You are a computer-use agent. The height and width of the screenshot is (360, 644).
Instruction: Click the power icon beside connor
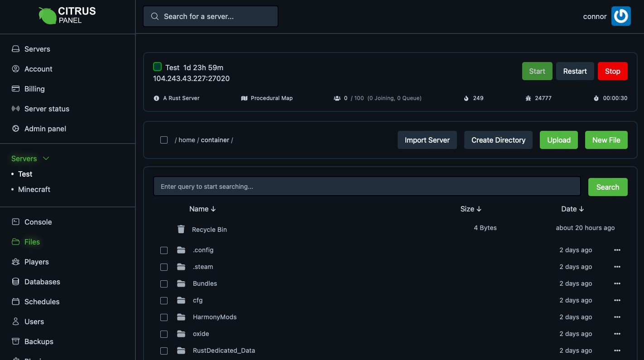click(x=621, y=16)
